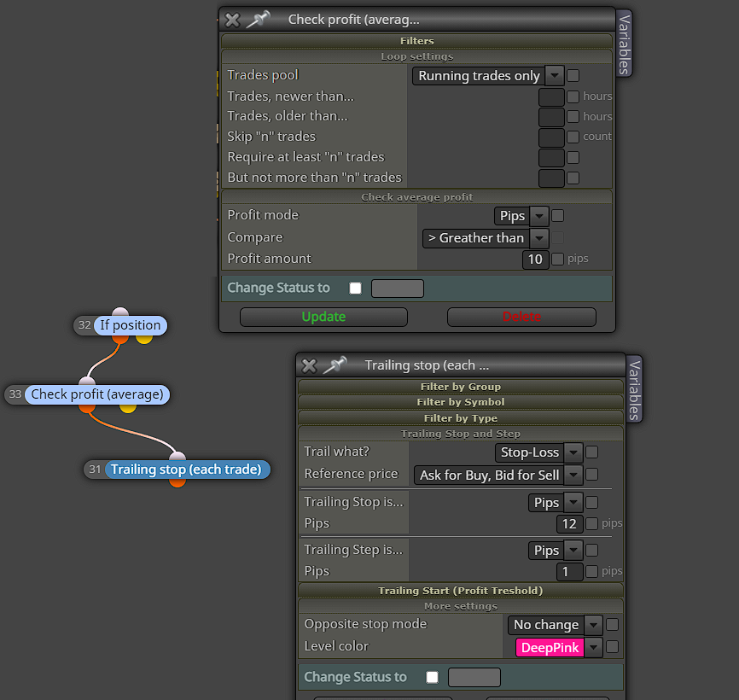Toggle Trades newer than hours checkbox
Screen dimensions: 739x700
[573, 96]
